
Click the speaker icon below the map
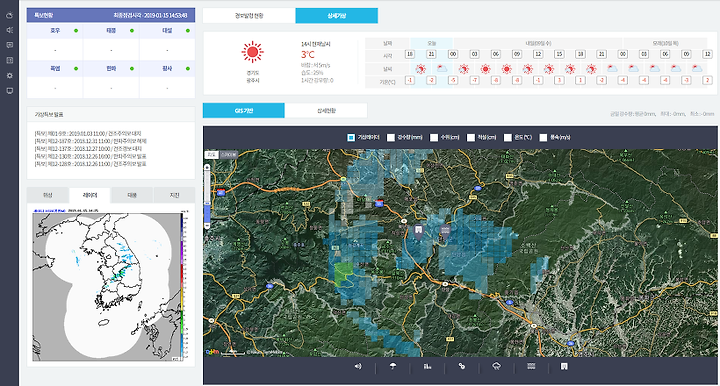click(358, 366)
